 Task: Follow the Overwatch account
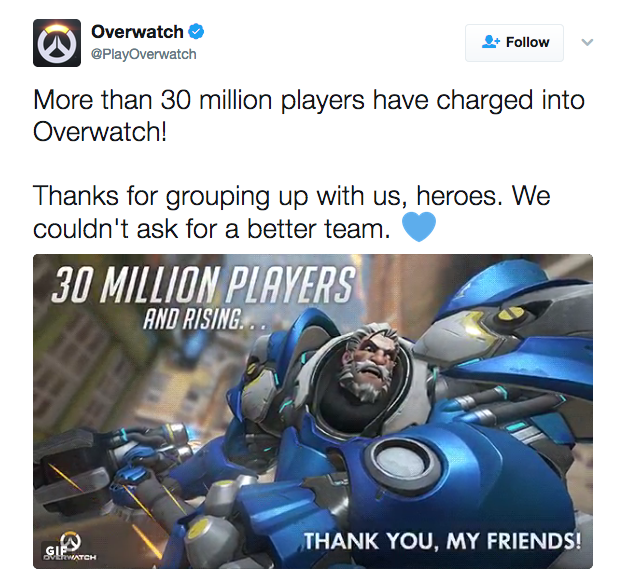pyautogui.click(x=514, y=43)
